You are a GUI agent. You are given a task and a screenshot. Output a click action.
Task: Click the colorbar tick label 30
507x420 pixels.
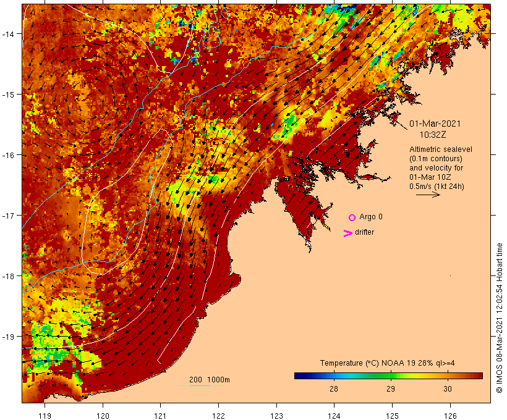coord(448,388)
